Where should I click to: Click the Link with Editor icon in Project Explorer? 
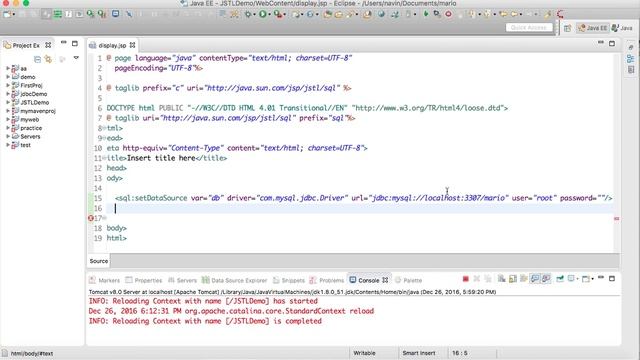click(x=49, y=59)
